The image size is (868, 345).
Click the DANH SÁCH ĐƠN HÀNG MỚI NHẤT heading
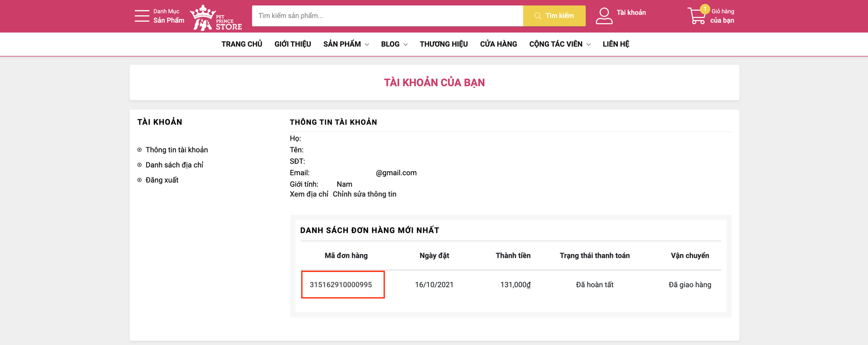click(x=370, y=230)
